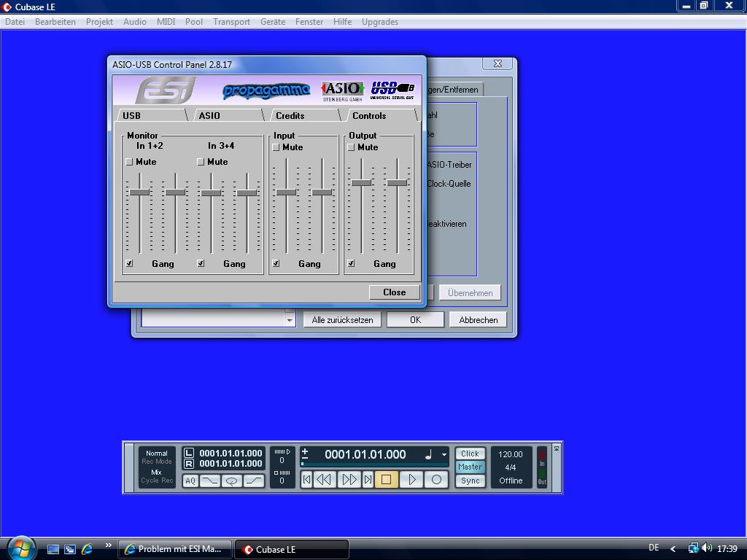Click the volume icon in system tray
747x560 pixels.
(x=707, y=548)
